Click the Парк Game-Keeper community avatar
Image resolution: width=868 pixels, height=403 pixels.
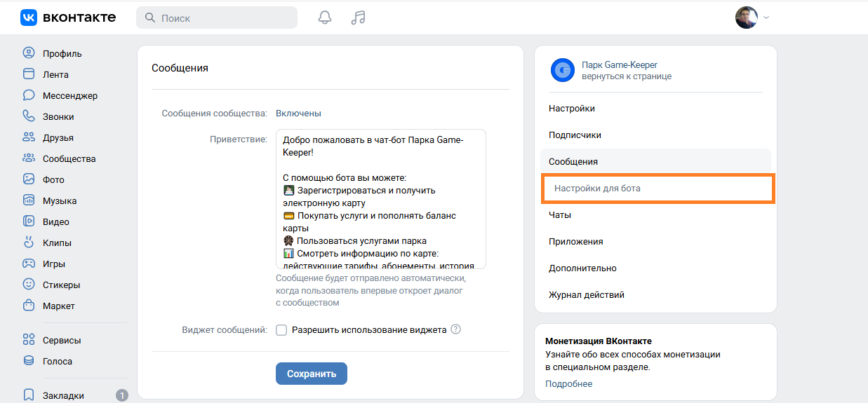tap(563, 70)
